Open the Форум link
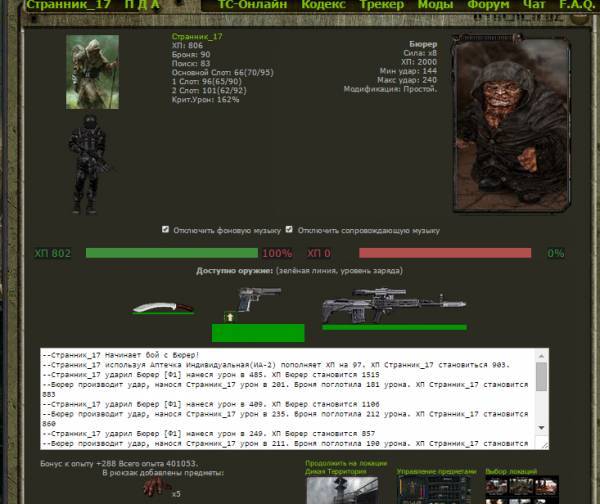This screenshot has width=600, height=504. click(487, 5)
